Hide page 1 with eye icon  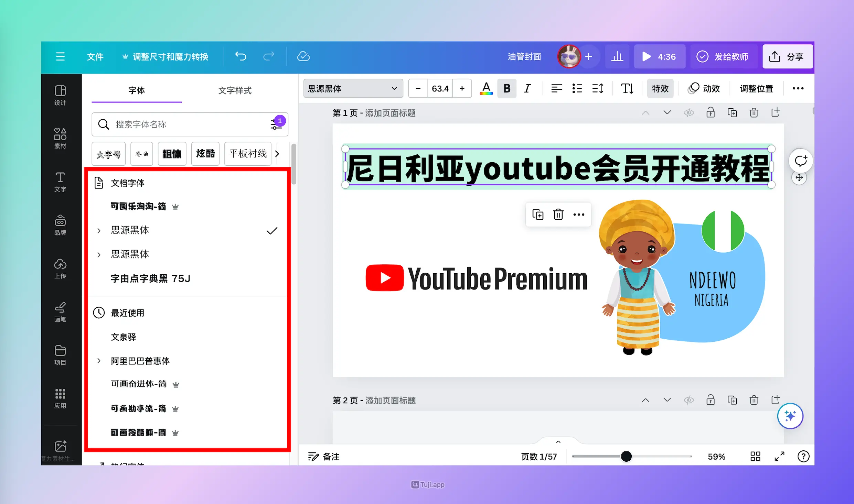coord(689,113)
